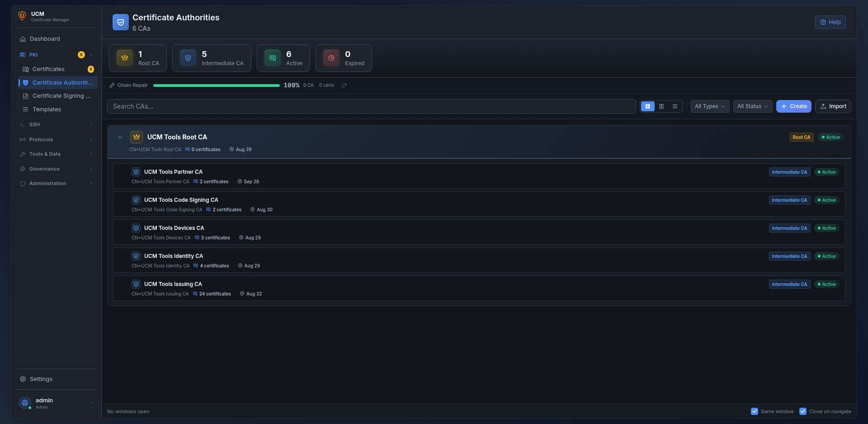The image size is (868, 424).
Task: Click the UCM Tools Devices CA shield icon
Action: 136,228
